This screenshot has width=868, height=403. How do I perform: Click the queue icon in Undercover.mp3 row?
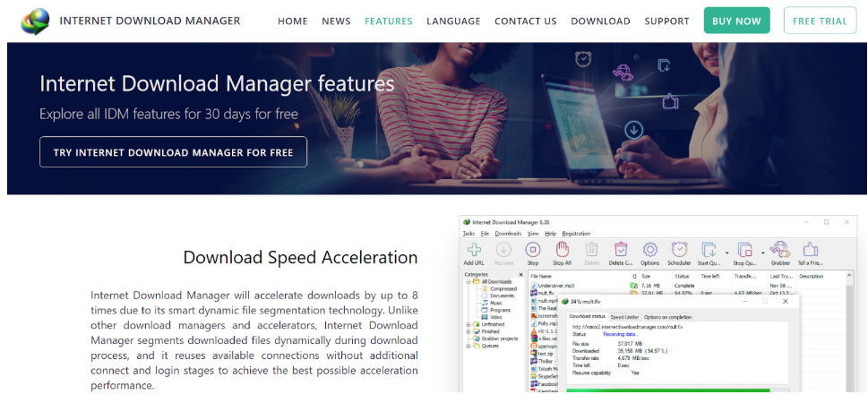tap(634, 286)
